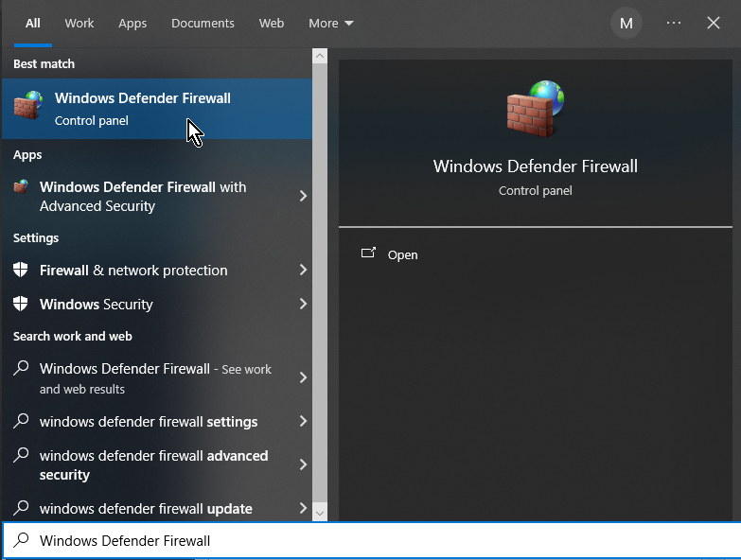Click the results scrollbar down arrow
The width and height of the screenshot is (741, 560).
coord(320,514)
